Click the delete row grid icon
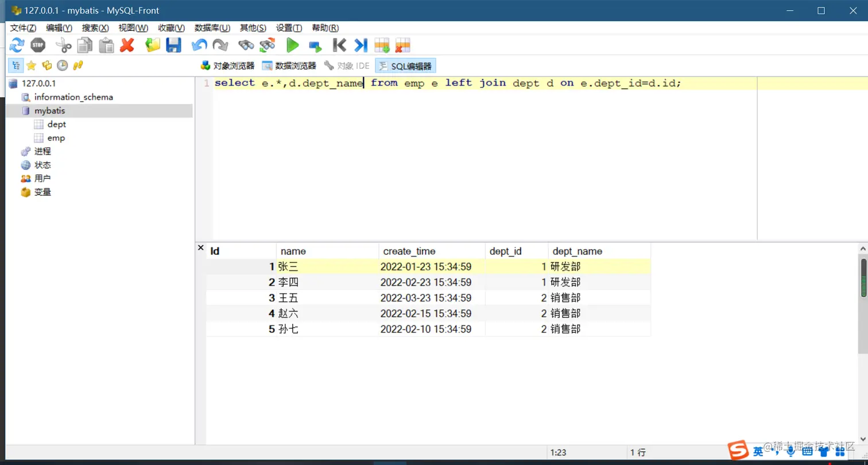868x465 pixels. point(402,45)
